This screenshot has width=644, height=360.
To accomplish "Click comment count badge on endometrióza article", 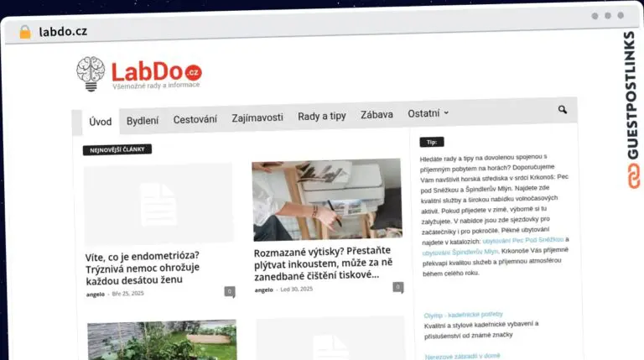I will (x=229, y=291).
